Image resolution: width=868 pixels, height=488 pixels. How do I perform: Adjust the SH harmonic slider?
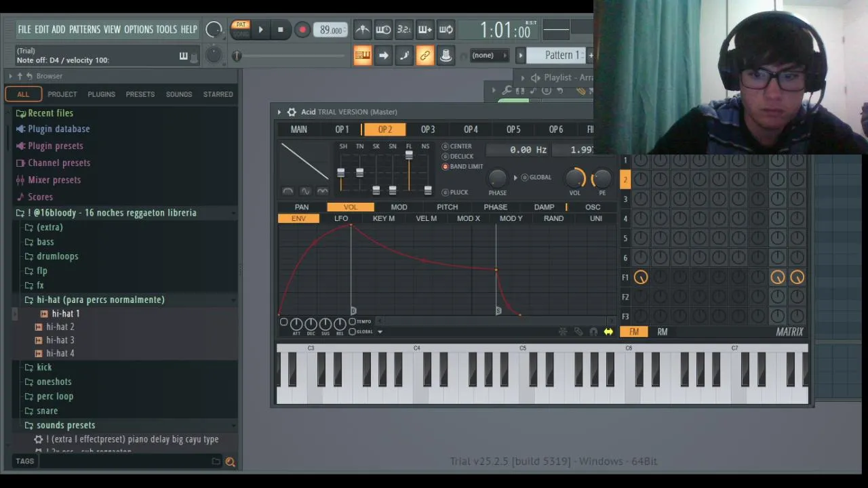341,171
